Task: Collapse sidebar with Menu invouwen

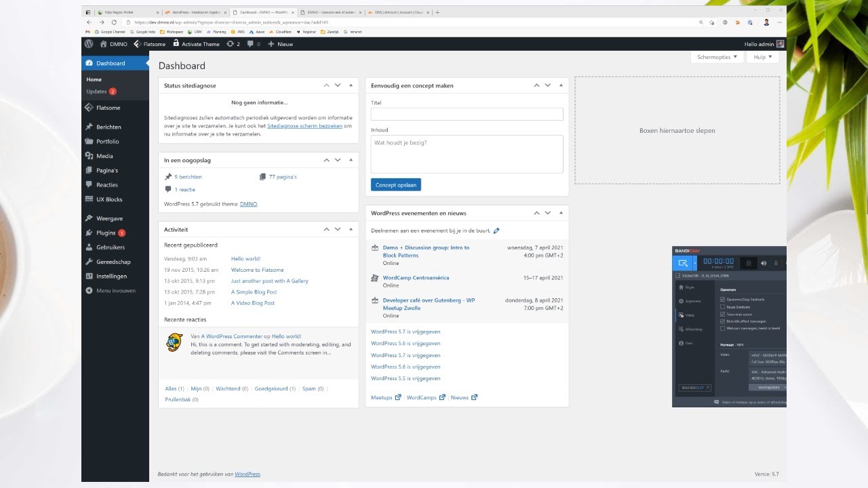Action: 115,291
